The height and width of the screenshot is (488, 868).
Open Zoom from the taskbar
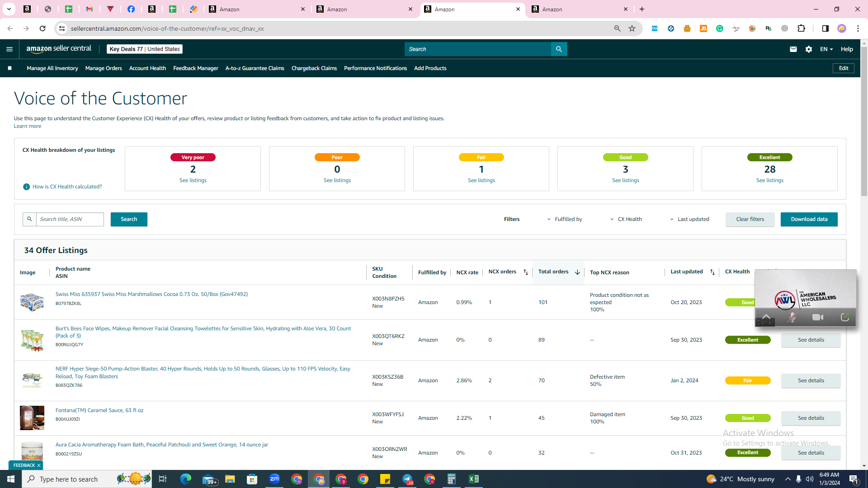(x=274, y=479)
